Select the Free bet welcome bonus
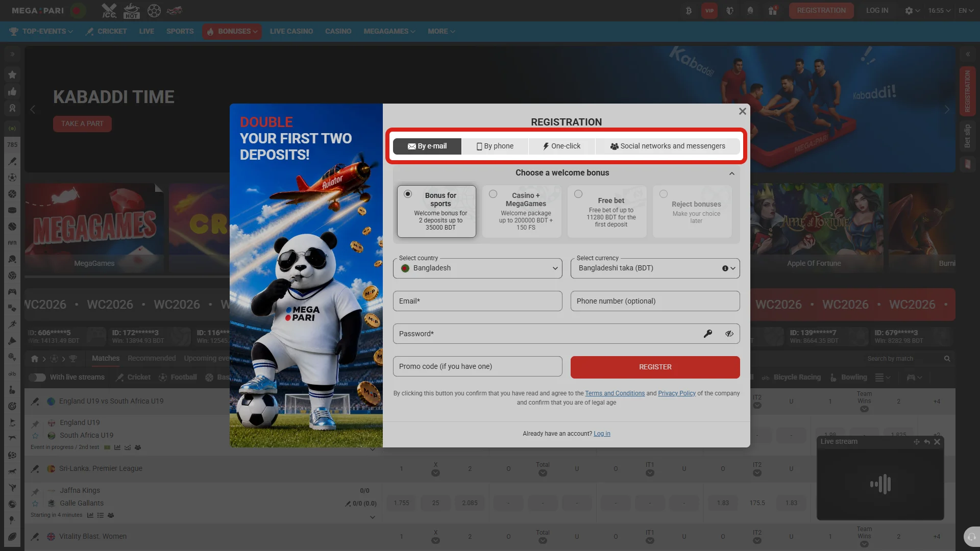 click(x=607, y=211)
